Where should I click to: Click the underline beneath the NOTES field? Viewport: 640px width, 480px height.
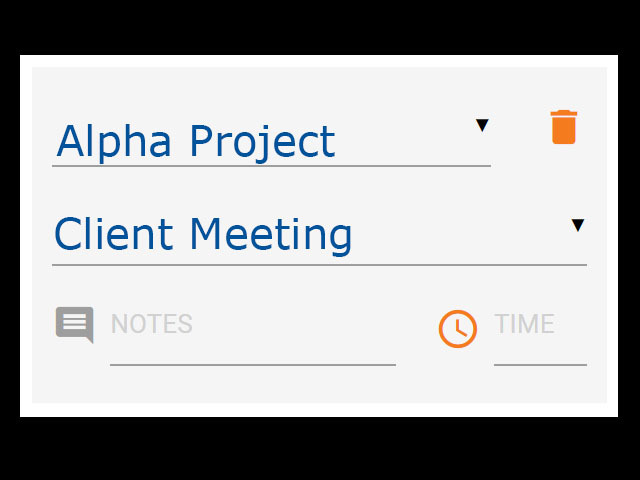click(253, 365)
